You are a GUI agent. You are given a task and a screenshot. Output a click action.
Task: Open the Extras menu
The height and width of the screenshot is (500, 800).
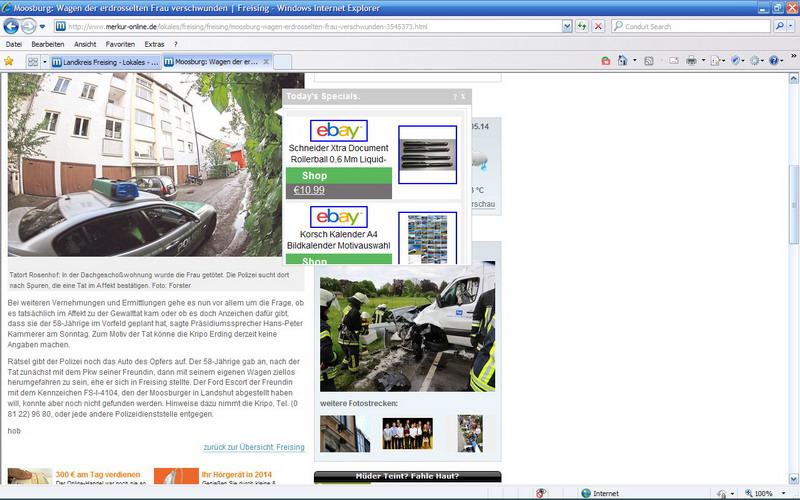pyautogui.click(x=154, y=44)
